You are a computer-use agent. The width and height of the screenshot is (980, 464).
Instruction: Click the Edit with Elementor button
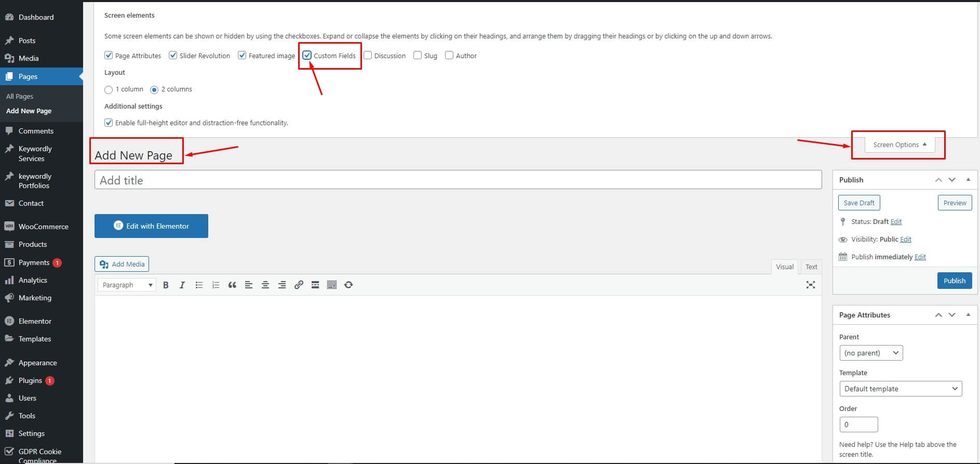(151, 226)
